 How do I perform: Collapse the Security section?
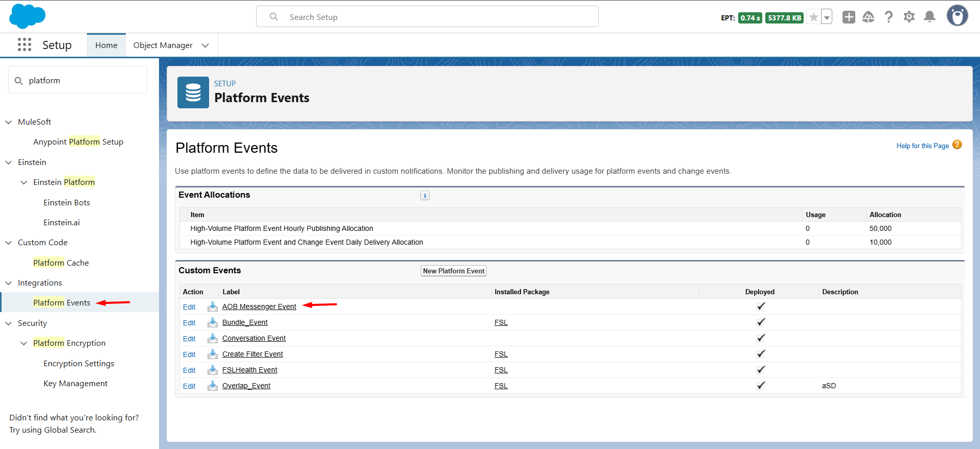click(x=9, y=323)
